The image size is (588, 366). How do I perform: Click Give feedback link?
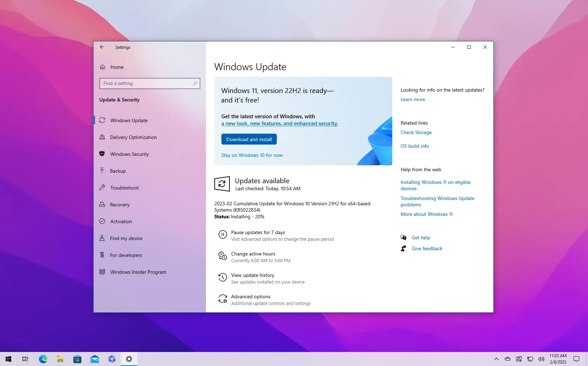[x=427, y=248]
